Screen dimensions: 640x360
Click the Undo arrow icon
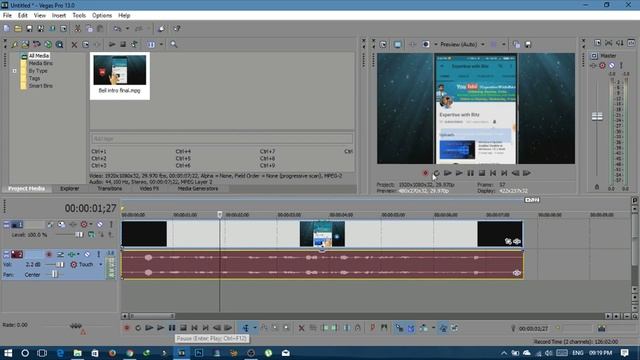118,29
